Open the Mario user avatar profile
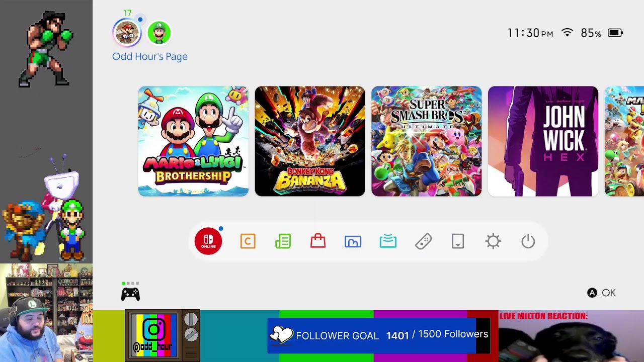Screen dimensions: 644x362 (127, 33)
